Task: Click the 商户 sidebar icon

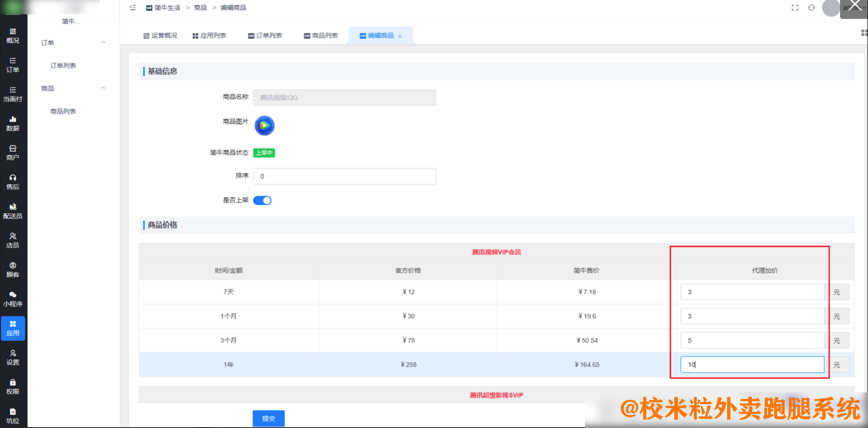Action: tap(13, 153)
